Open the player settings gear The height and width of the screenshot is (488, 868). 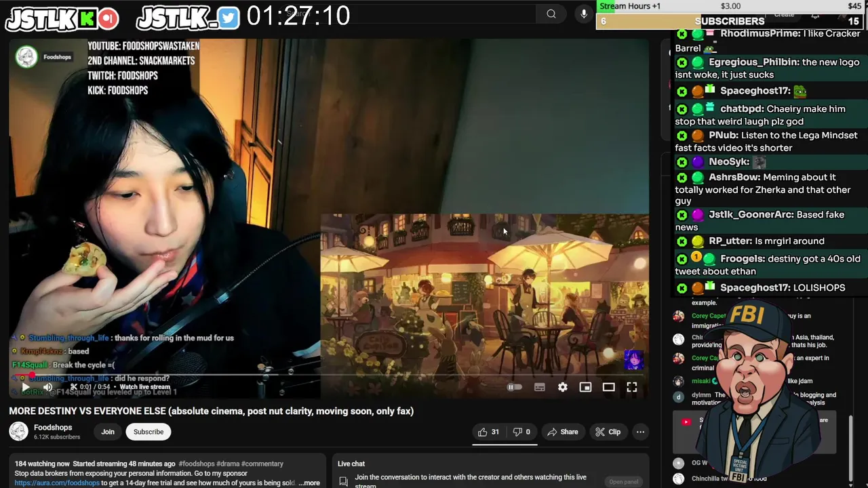point(563,387)
